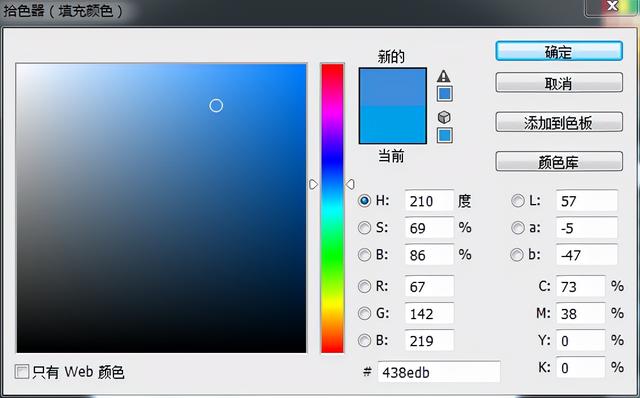The image size is (640, 398).
Task: Click the circular color picker marker
Action: [216, 106]
